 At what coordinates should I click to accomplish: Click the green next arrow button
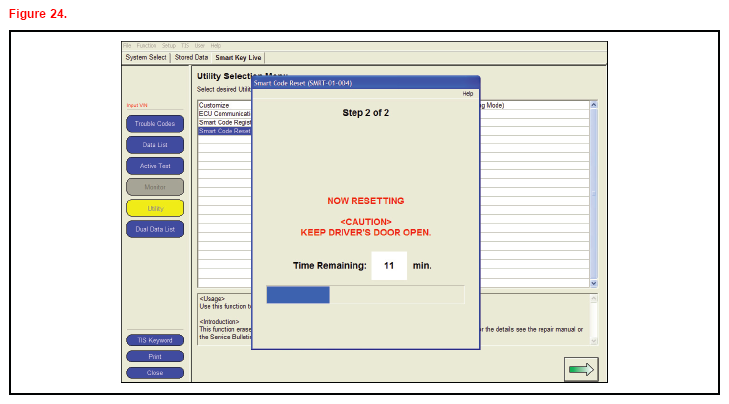(x=581, y=369)
